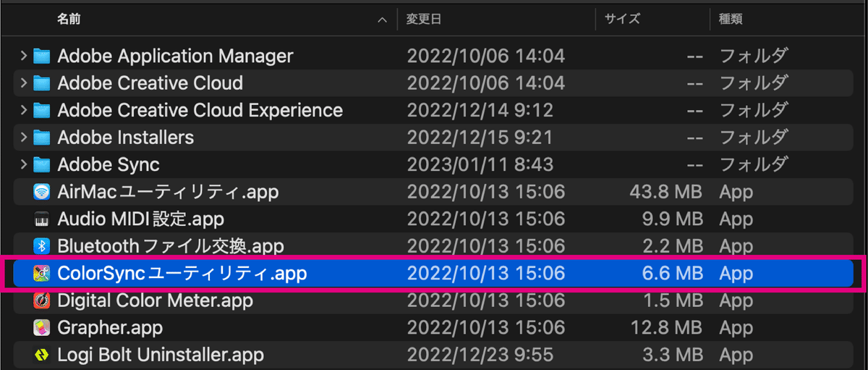Select the AirMacユーティリティ.app file name
868x370 pixels.
pos(168,192)
